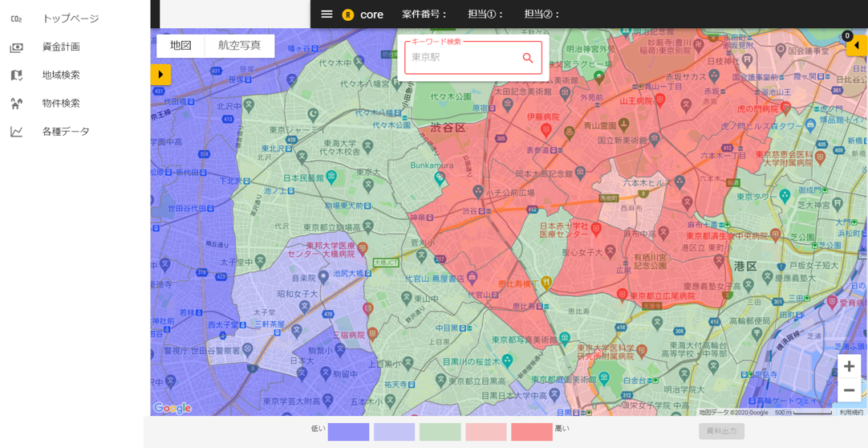This screenshot has height=448, width=868.
Task: Select the light lavender legend swatch
Action: (x=394, y=432)
